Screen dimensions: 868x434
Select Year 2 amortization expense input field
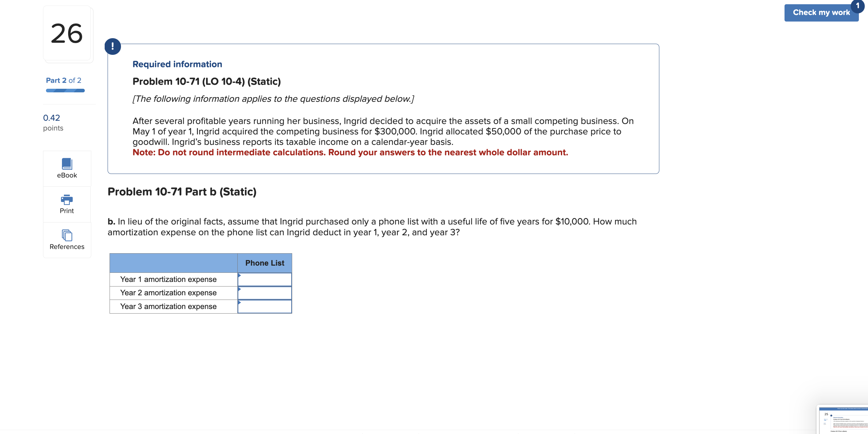tap(266, 292)
